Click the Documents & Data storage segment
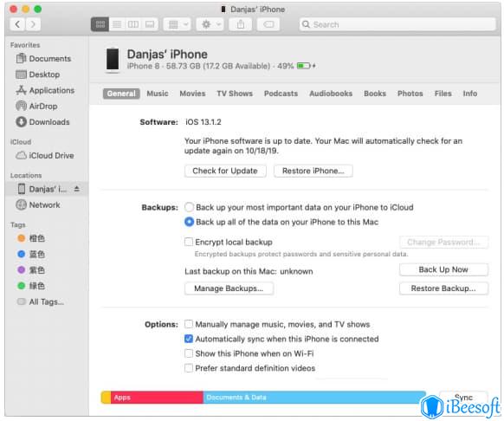 tap(314, 398)
